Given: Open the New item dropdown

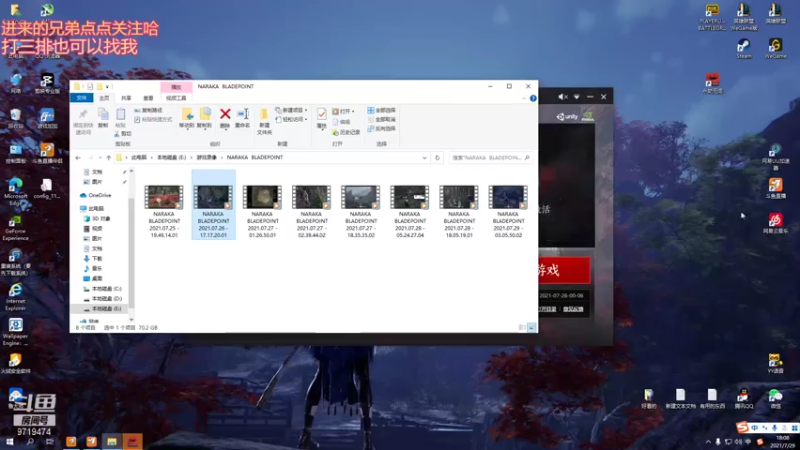Looking at the screenshot, I should (291, 110).
